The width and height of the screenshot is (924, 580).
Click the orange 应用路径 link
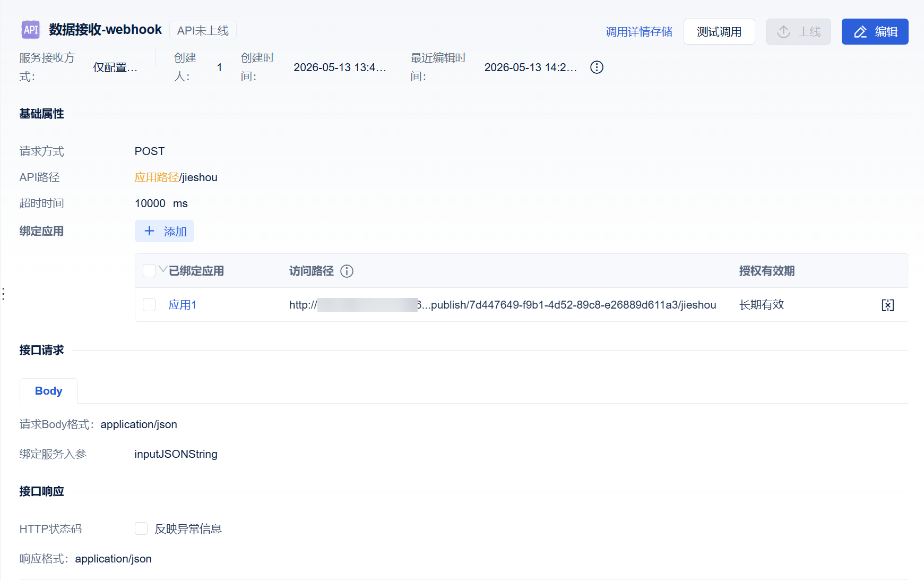click(157, 177)
